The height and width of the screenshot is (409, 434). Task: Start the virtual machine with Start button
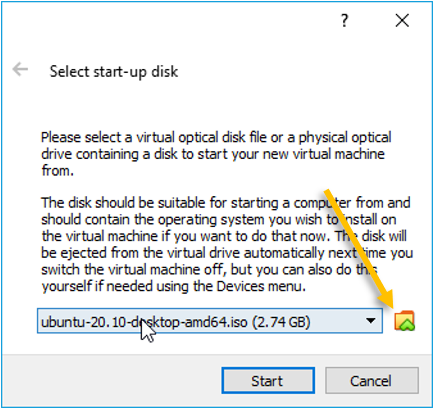click(268, 381)
